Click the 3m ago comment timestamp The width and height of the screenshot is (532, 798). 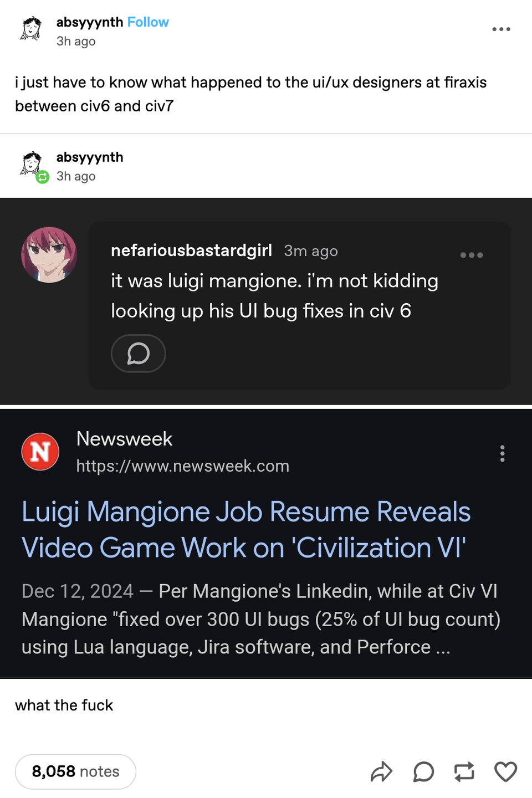[x=310, y=251]
